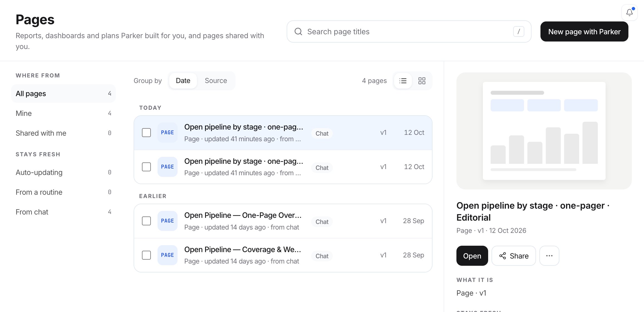Open the more options ellipsis button
This screenshot has width=644, height=312.
(549, 256)
